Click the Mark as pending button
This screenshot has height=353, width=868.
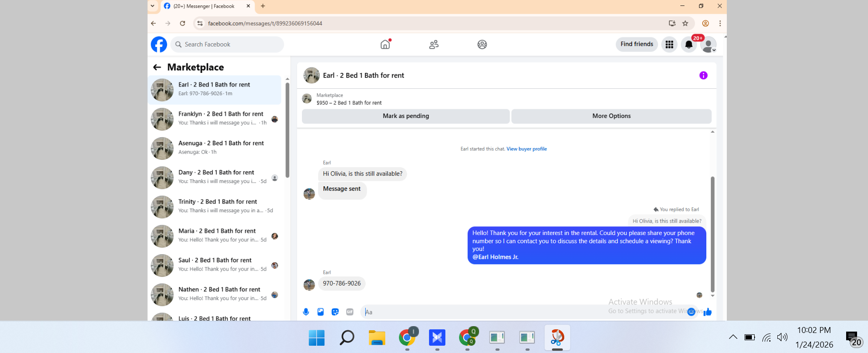(406, 116)
